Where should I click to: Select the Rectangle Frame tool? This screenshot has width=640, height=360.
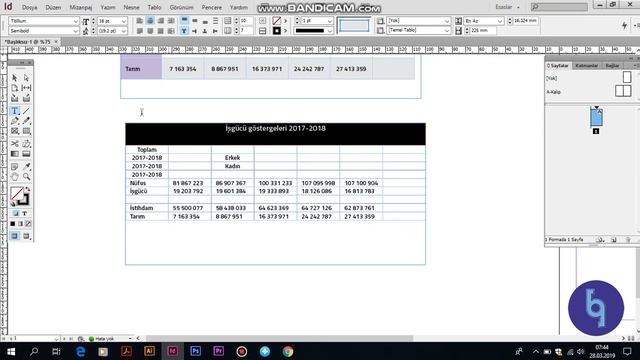[x=15, y=131]
